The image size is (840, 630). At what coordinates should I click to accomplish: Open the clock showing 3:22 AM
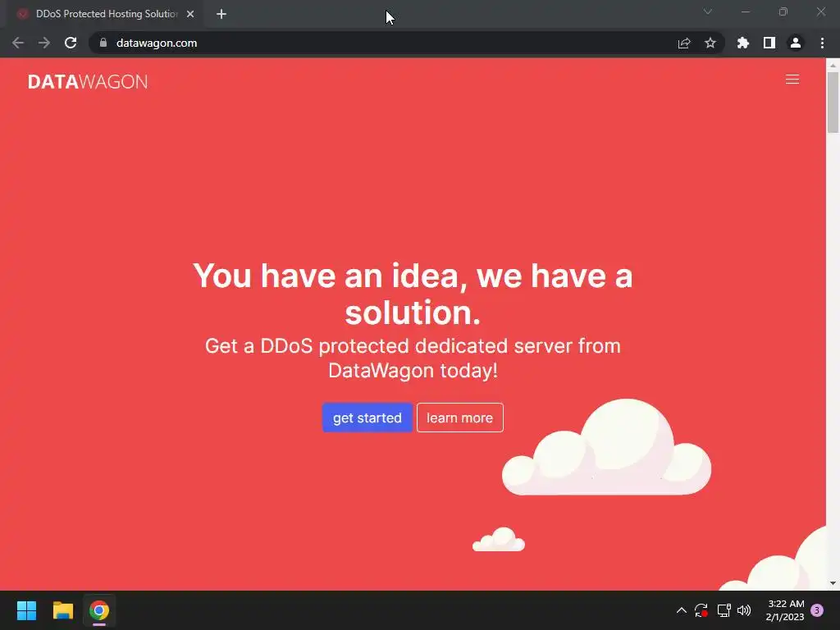pos(785,610)
